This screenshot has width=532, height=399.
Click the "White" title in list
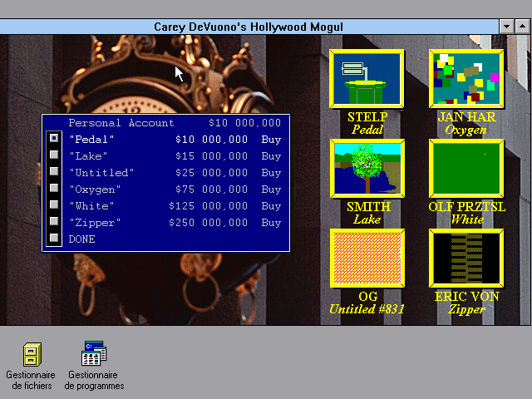(x=91, y=206)
